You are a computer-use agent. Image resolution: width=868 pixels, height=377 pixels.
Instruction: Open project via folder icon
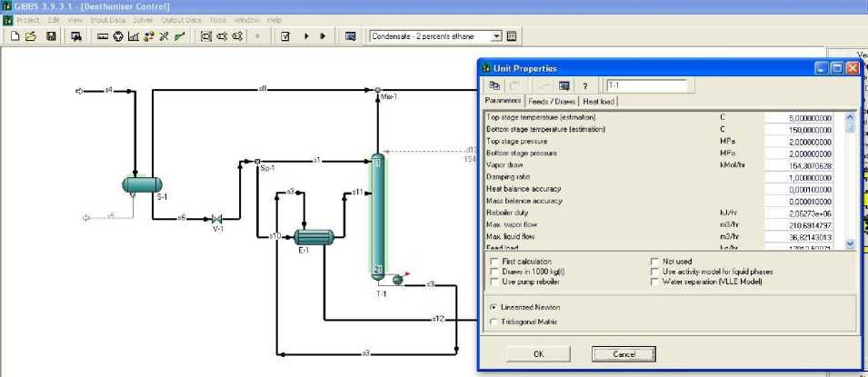click(x=31, y=36)
